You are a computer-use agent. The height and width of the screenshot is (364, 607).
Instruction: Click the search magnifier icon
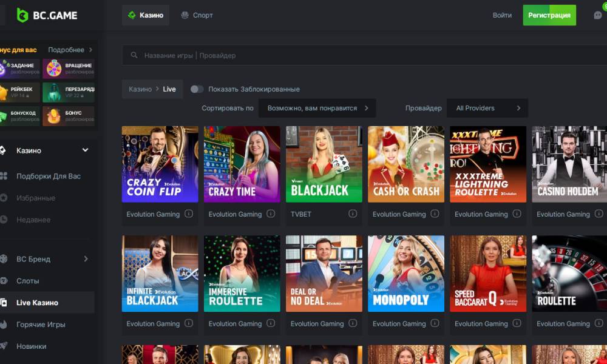pyautogui.click(x=134, y=55)
